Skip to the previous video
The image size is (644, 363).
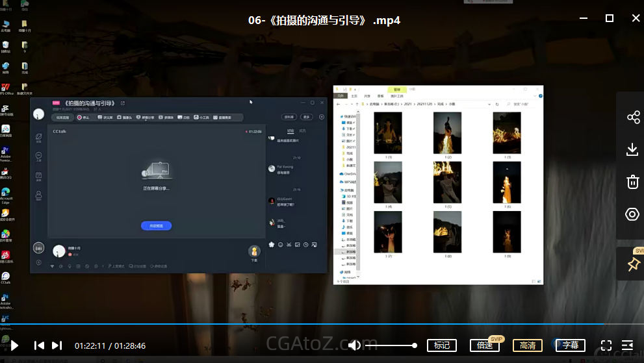pyautogui.click(x=39, y=345)
